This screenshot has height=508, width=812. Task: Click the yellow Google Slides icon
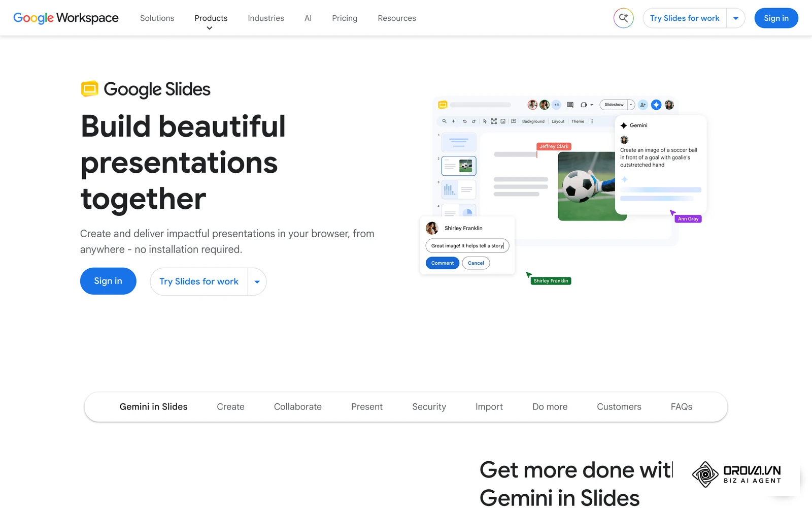(x=90, y=89)
